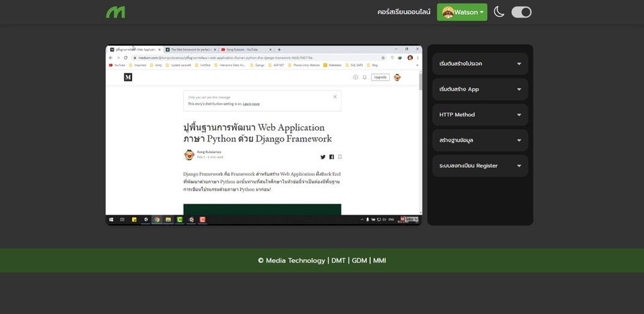The width and height of the screenshot is (644, 314).
Task: Click the browser back arrow in the video
Action: [111, 58]
